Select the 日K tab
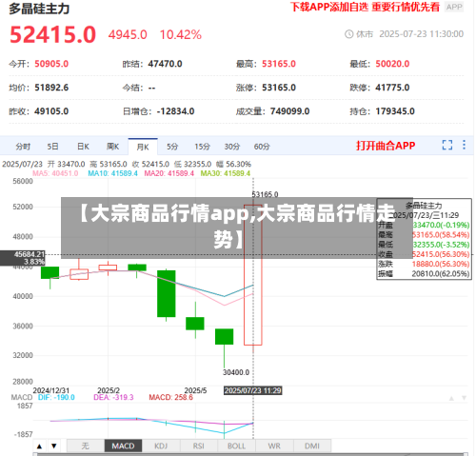 point(83,147)
